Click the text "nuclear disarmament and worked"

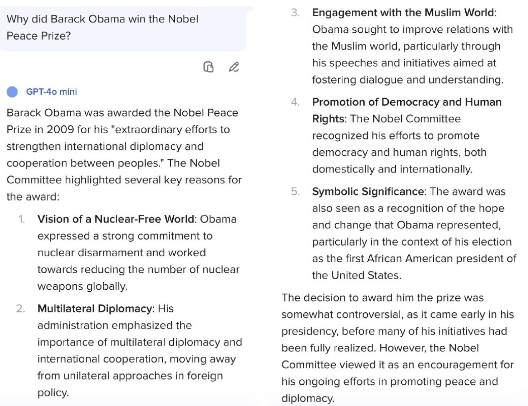pyautogui.click(x=122, y=253)
